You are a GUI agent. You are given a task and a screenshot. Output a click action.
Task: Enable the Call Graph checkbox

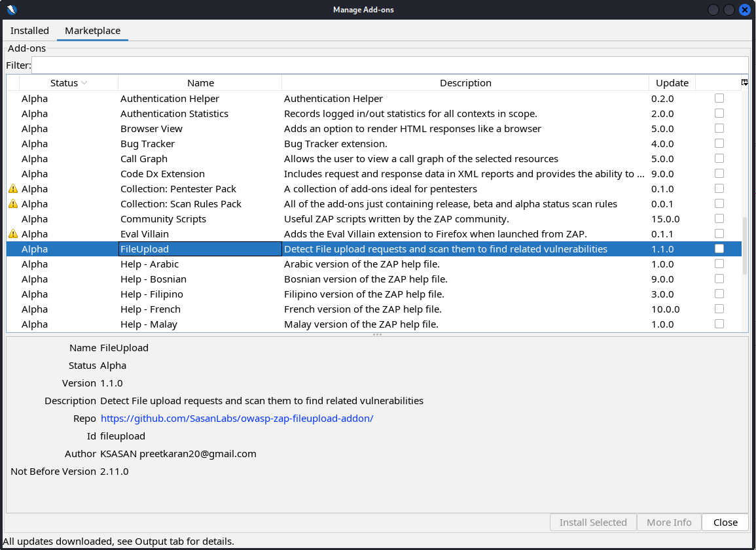coord(719,158)
